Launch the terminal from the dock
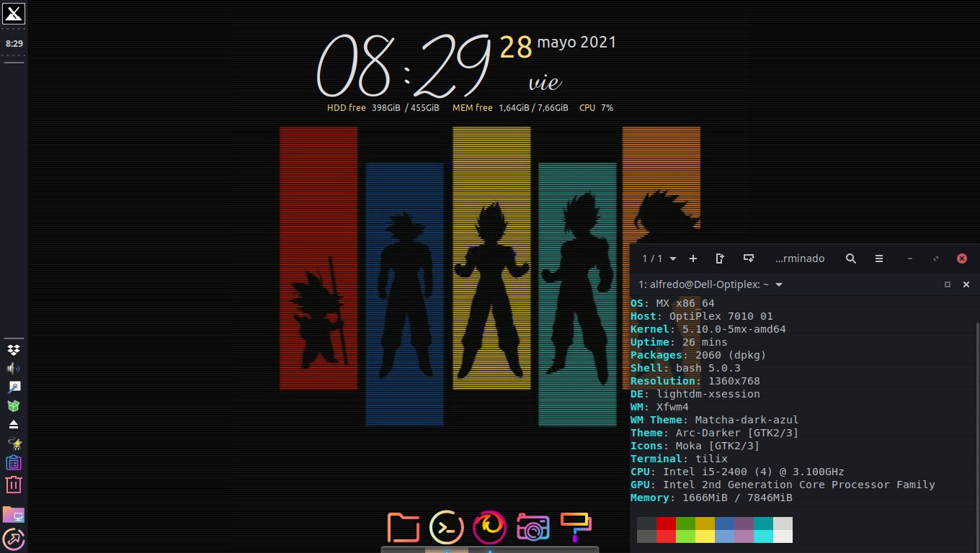The height and width of the screenshot is (553, 980). (447, 528)
